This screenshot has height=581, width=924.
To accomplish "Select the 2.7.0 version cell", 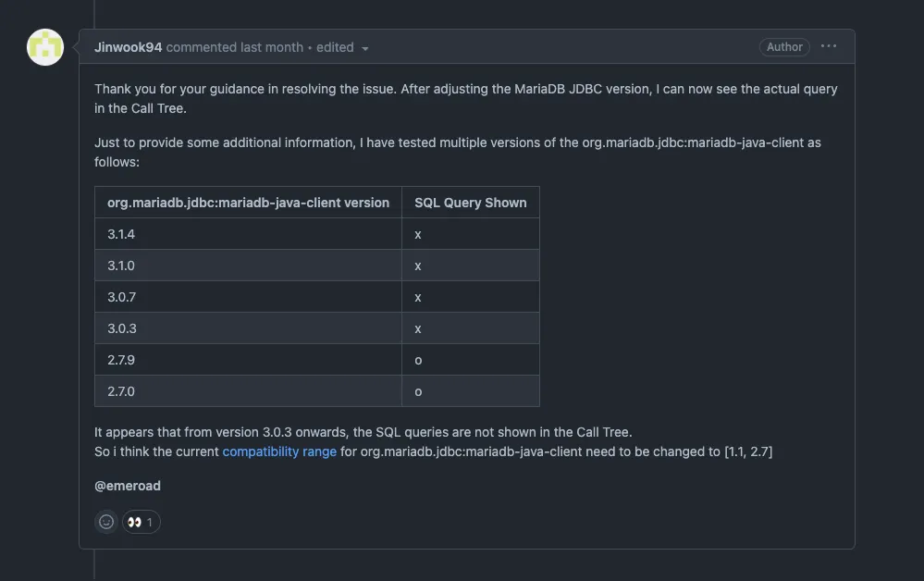I will pyautogui.click(x=121, y=391).
